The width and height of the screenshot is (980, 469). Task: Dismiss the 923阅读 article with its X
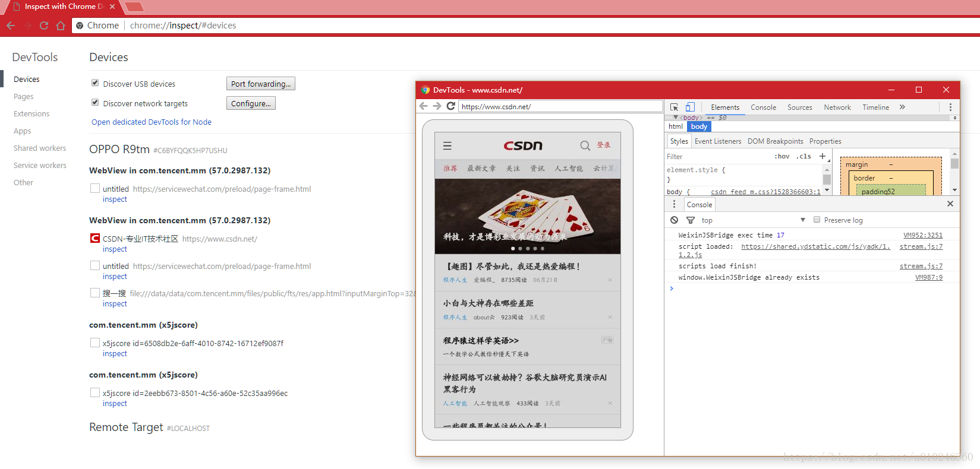(610, 318)
